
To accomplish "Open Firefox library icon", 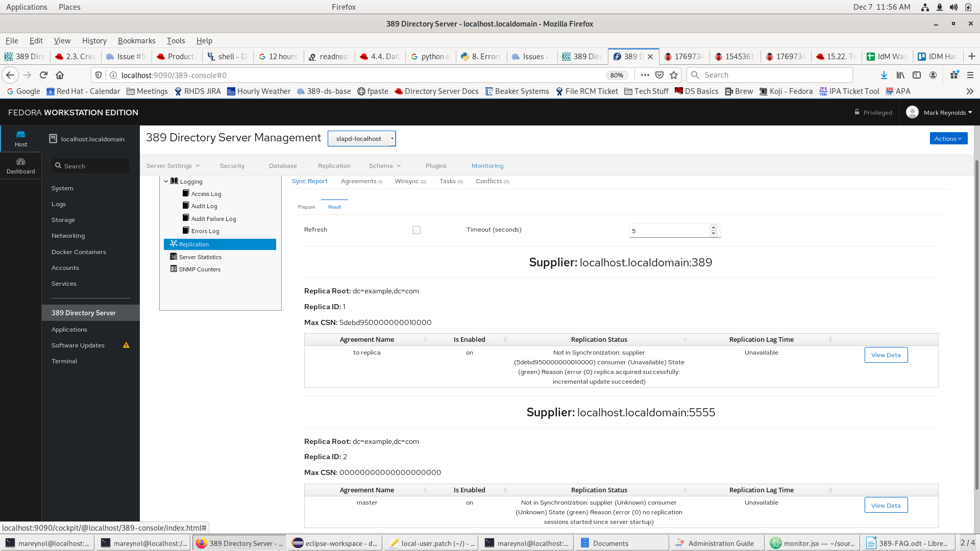I will (900, 75).
